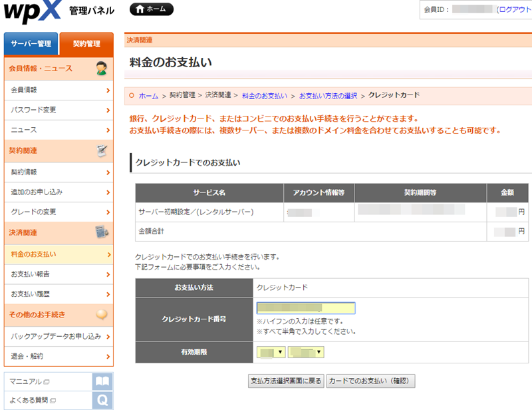This screenshot has height=410, width=532.
Task: Open お支払い報告 menu item
Action: pyautogui.click(x=59, y=274)
